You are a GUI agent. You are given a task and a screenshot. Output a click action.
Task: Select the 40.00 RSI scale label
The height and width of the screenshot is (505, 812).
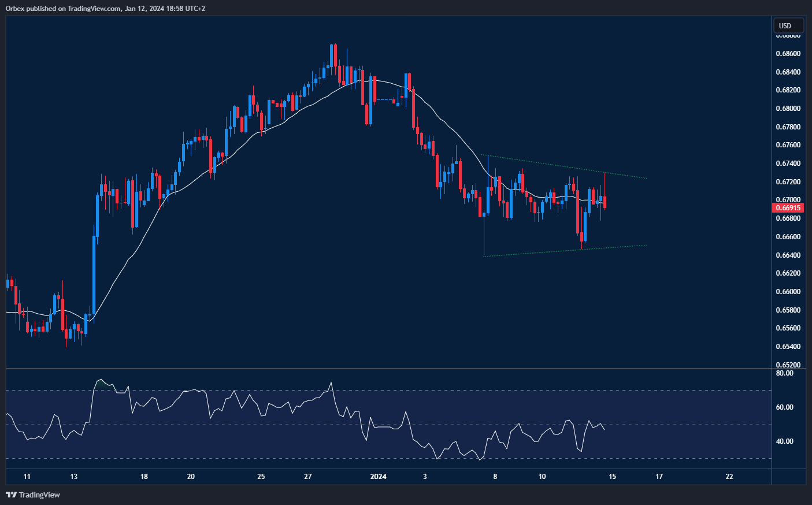coord(784,441)
